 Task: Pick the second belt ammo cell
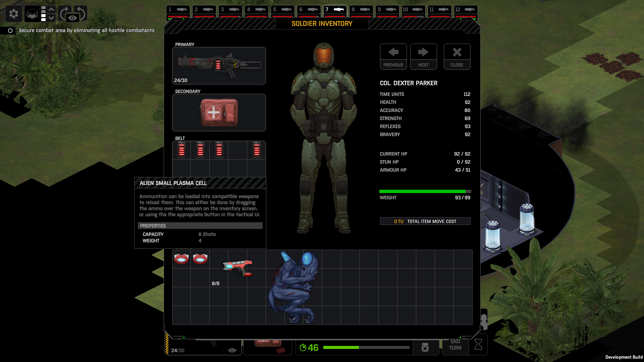[200, 149]
